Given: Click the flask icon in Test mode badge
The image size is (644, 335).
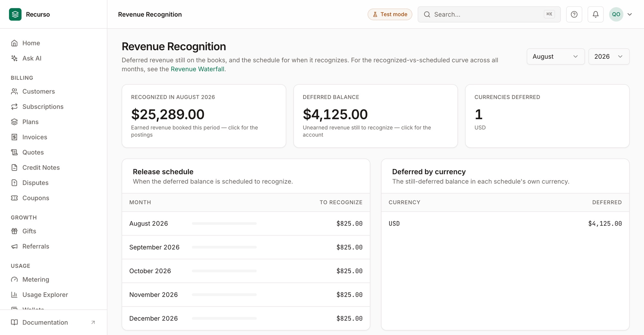Looking at the screenshot, I should click(375, 14).
